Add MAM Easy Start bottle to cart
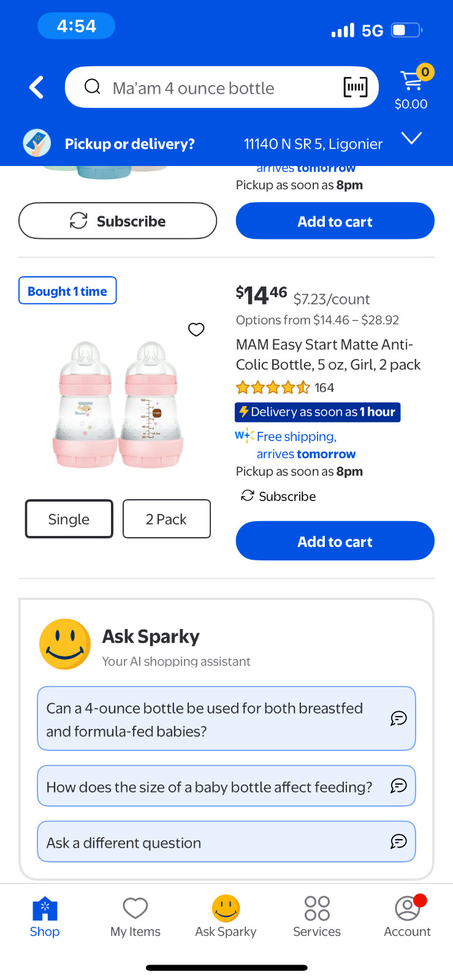 click(x=335, y=541)
